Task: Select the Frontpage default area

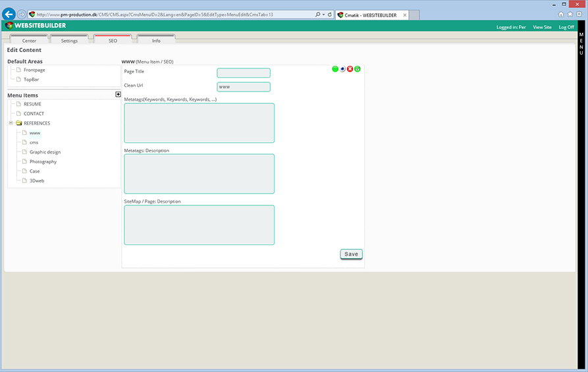Action: [x=34, y=70]
